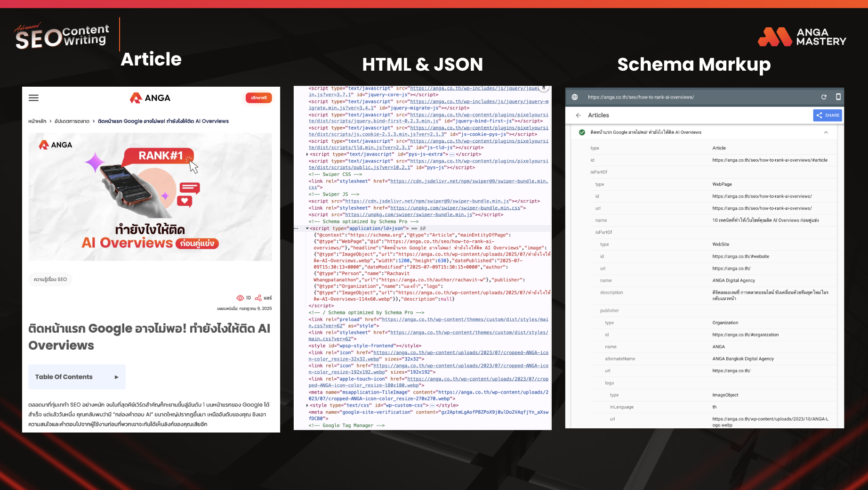Open the first breadcrumb home link
This screenshot has width=868, height=490.
(x=37, y=121)
